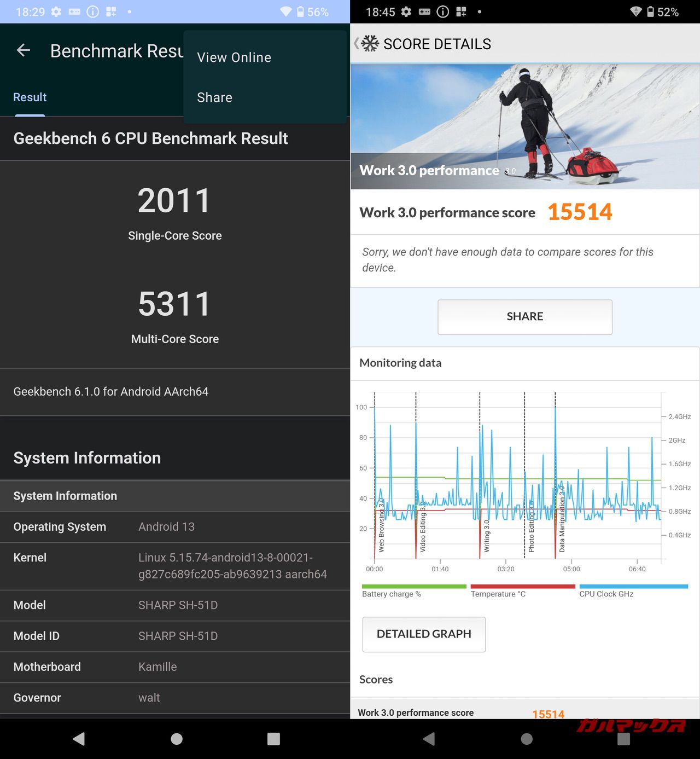Select View Online from the overflow menu
This screenshot has width=700, height=759.
click(x=234, y=57)
